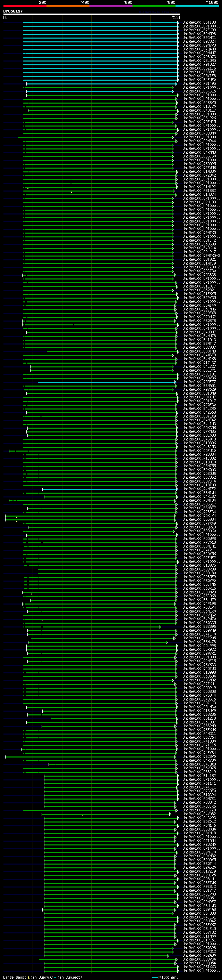Click the cyan ~100% identity legend segment
Image resolution: width=222 pixels, height=980 pixels.
pos(197,6)
